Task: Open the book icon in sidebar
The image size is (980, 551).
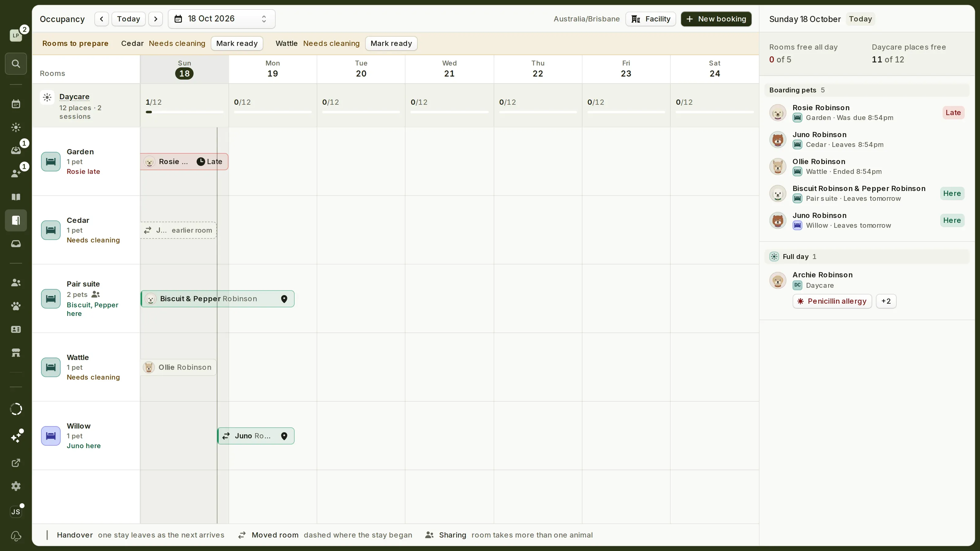Action: pyautogui.click(x=16, y=197)
